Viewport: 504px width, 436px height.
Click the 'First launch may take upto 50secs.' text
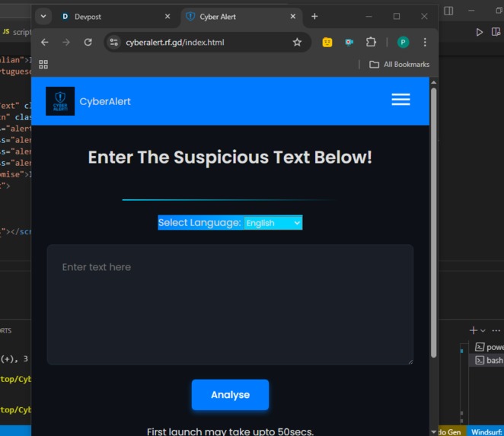pyautogui.click(x=230, y=431)
